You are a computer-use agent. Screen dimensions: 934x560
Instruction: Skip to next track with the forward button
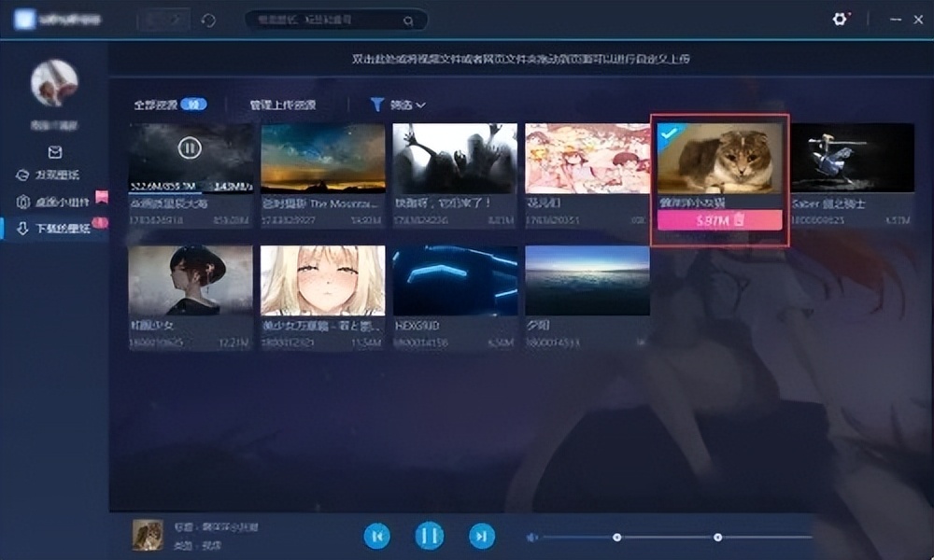tap(482, 536)
